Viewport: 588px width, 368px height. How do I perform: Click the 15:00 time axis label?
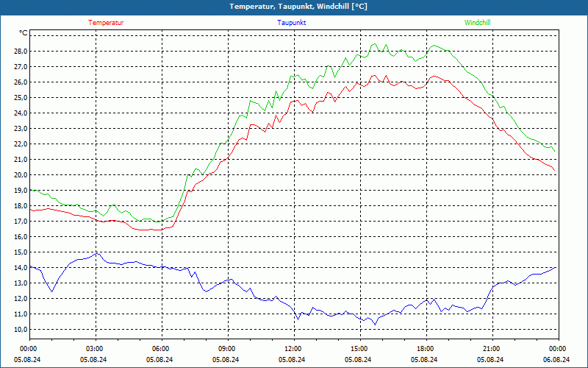[360, 349]
